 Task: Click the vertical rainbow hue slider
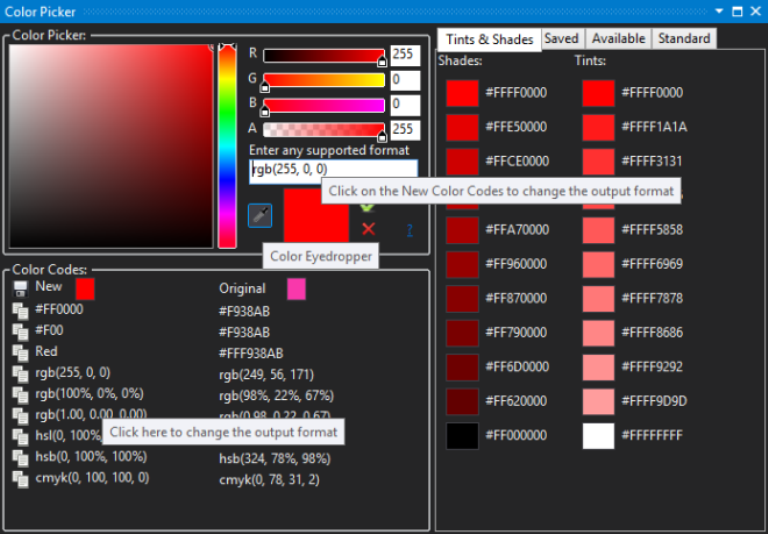click(227, 146)
